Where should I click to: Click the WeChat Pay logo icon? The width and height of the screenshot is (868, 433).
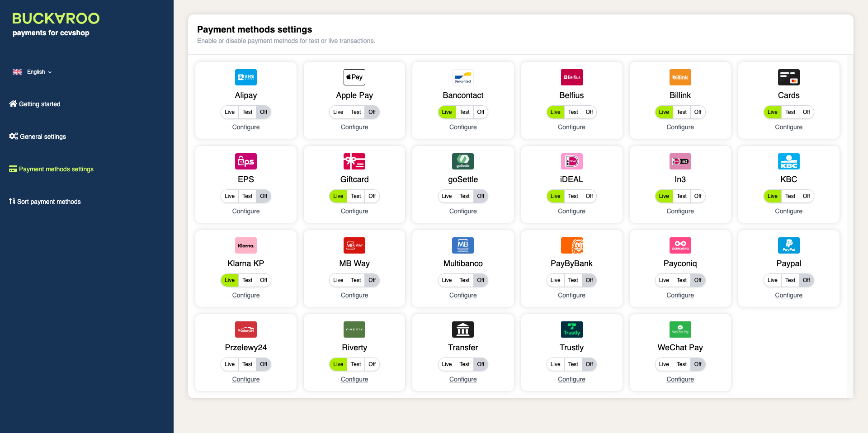680,329
